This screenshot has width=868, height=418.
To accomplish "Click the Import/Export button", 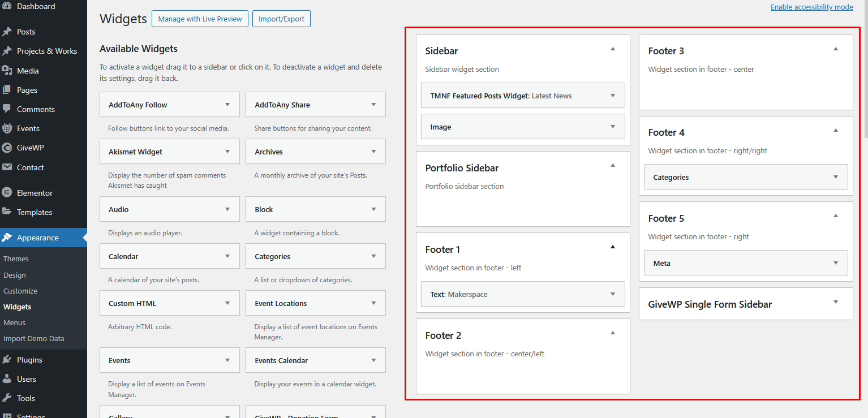I will (281, 19).
